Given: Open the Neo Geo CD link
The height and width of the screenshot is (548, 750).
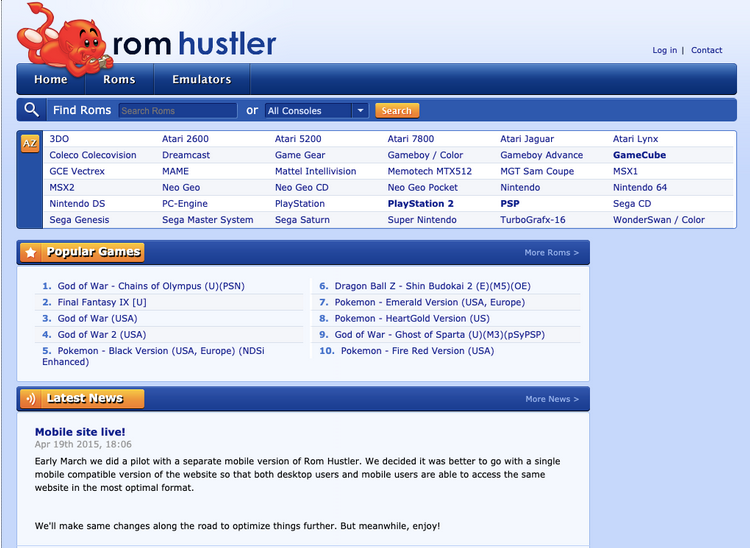Looking at the screenshot, I should tap(302, 187).
